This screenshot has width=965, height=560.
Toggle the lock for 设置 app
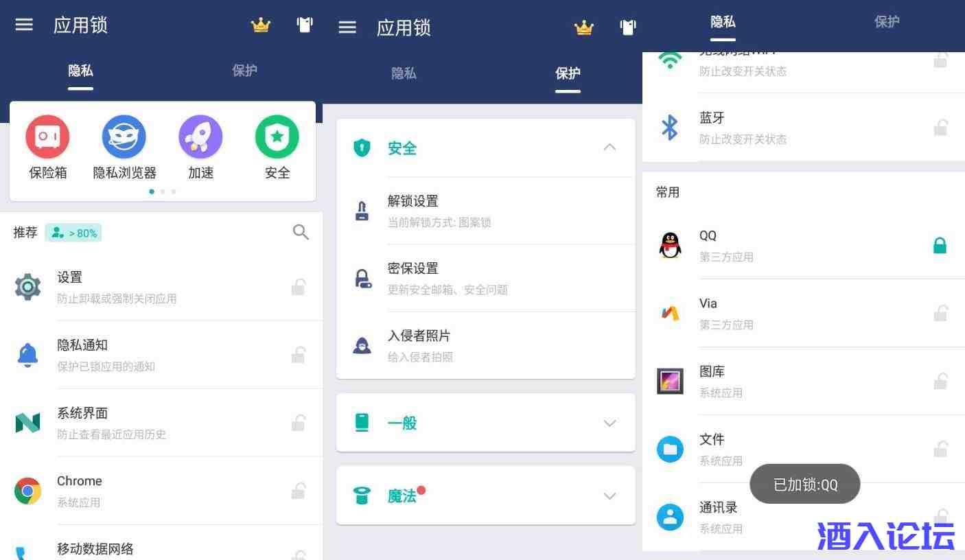299,286
